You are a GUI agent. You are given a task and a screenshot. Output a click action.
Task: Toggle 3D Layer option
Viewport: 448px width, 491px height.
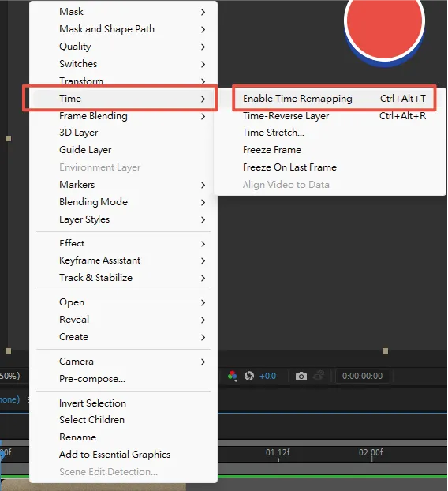pos(123,133)
